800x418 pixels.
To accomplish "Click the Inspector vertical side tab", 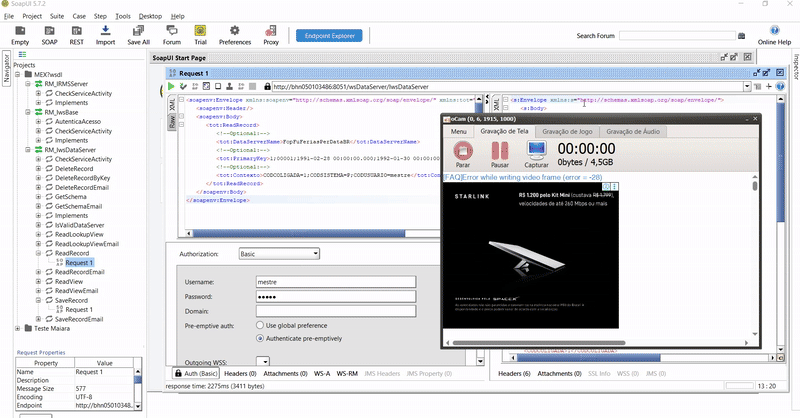I will [x=795, y=66].
